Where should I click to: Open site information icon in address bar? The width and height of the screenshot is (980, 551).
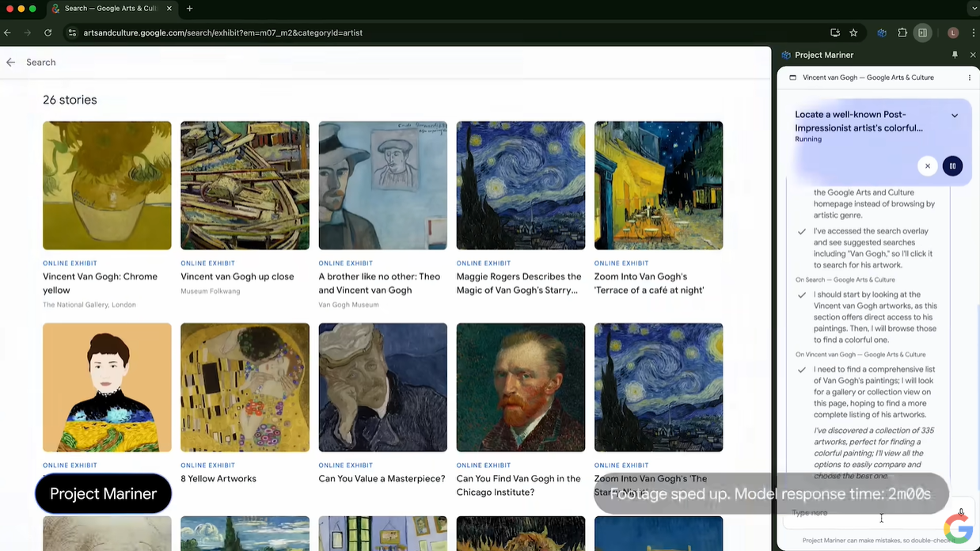tap(72, 32)
